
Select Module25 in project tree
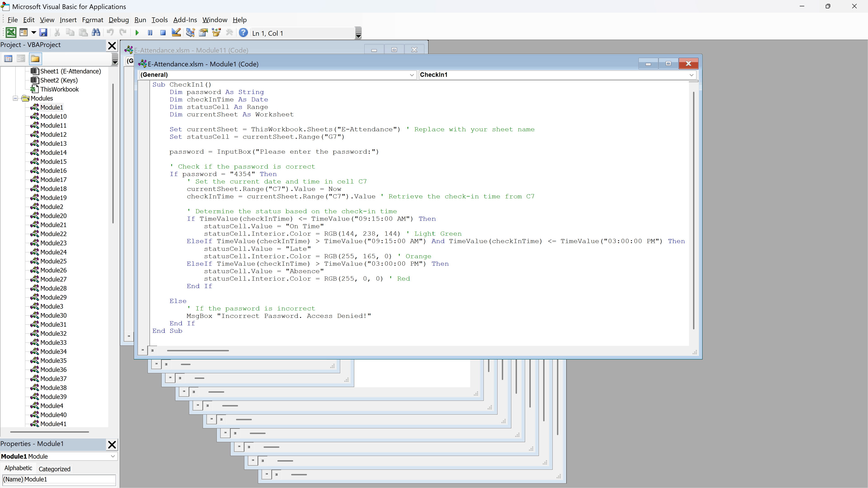pyautogui.click(x=53, y=261)
